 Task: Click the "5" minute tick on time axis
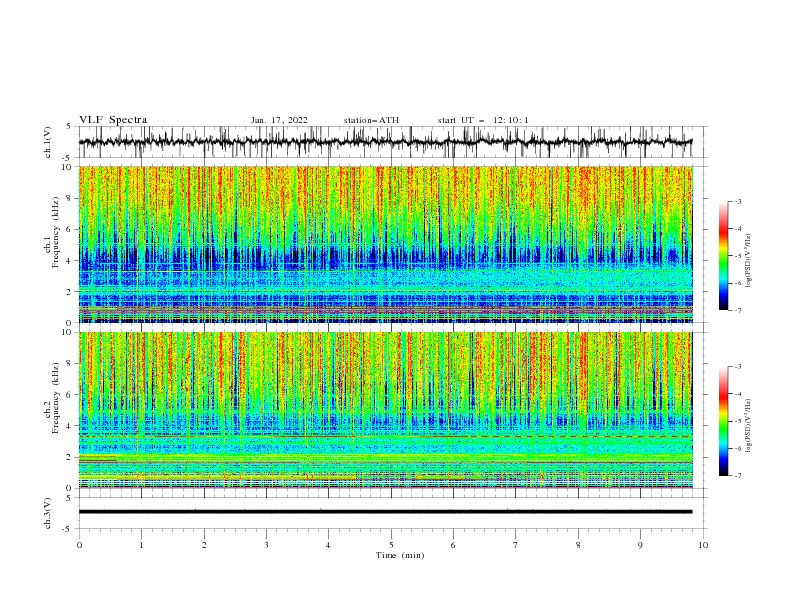(391, 545)
